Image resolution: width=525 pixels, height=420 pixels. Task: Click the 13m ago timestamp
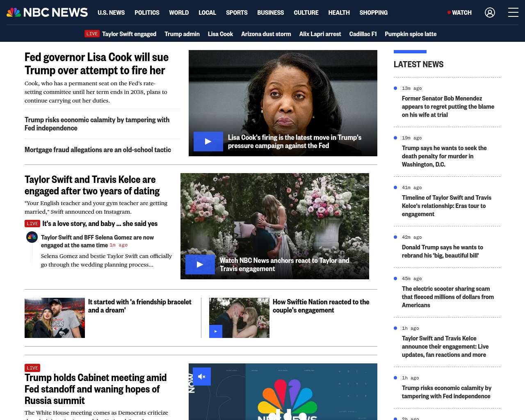pyautogui.click(x=412, y=88)
